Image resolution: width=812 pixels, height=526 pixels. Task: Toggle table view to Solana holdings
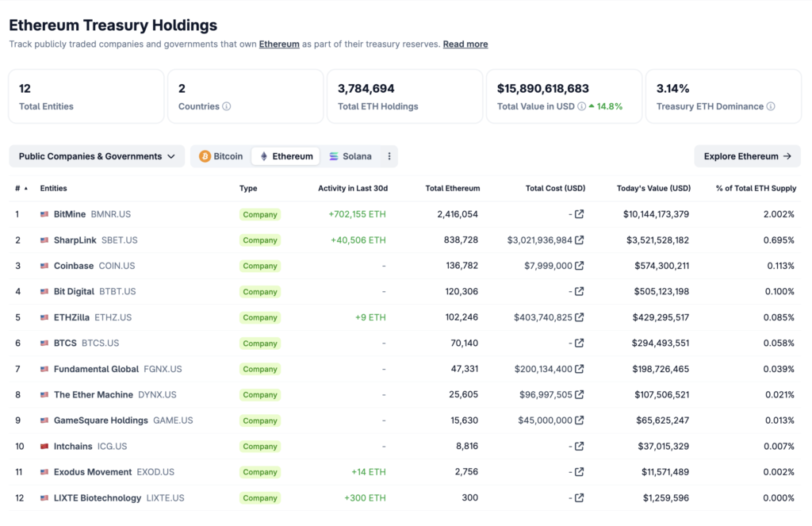tap(350, 156)
